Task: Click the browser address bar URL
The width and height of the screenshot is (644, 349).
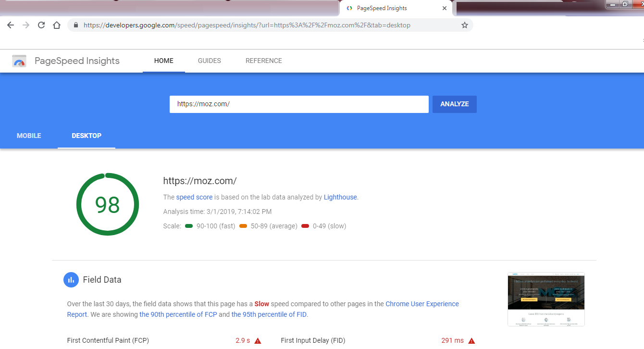Action: click(247, 25)
